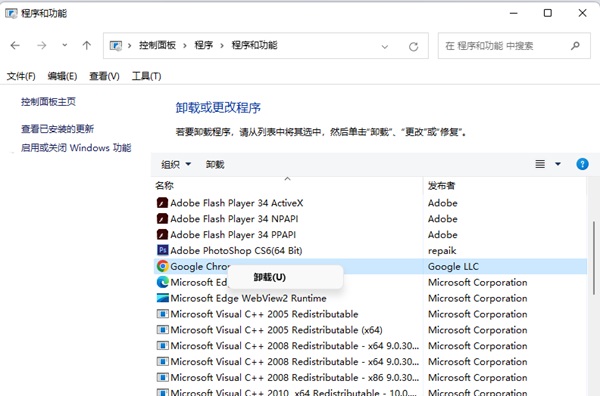600x396 pixels.
Task: Click the vertical scrollbar of the list
Action: 593,258
